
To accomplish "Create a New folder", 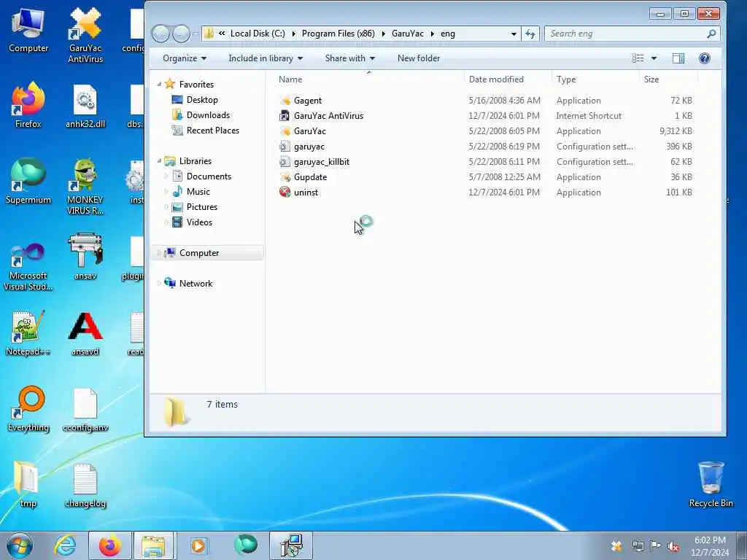I will point(419,58).
